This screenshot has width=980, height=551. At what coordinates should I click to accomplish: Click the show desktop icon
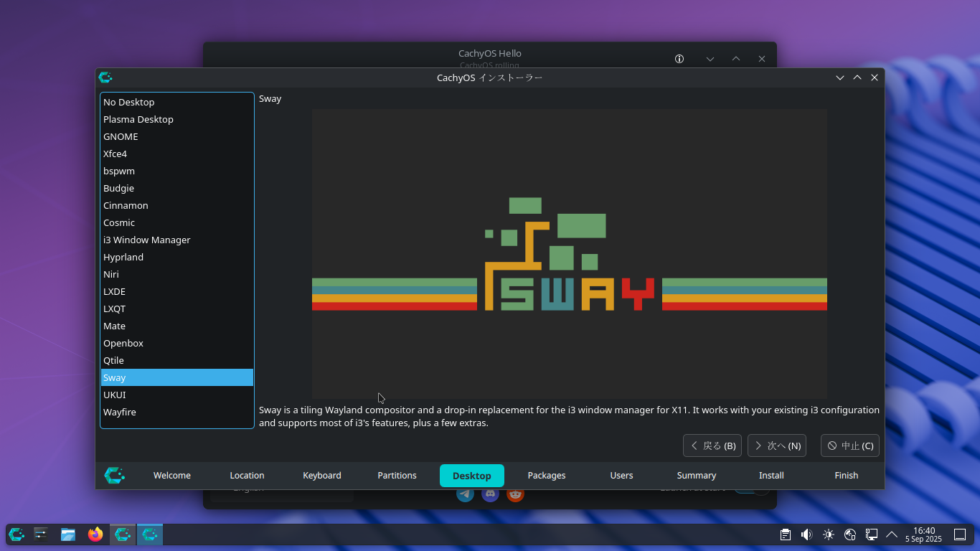960,534
